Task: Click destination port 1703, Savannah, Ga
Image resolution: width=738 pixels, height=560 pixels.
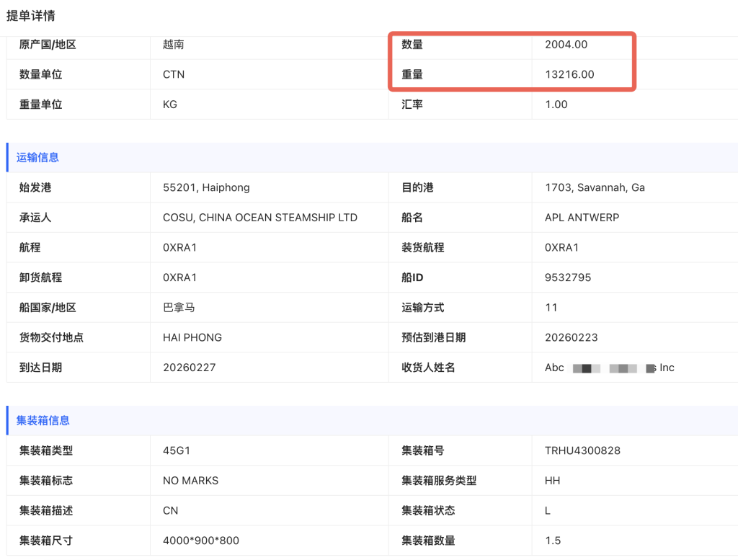Action: pos(595,187)
